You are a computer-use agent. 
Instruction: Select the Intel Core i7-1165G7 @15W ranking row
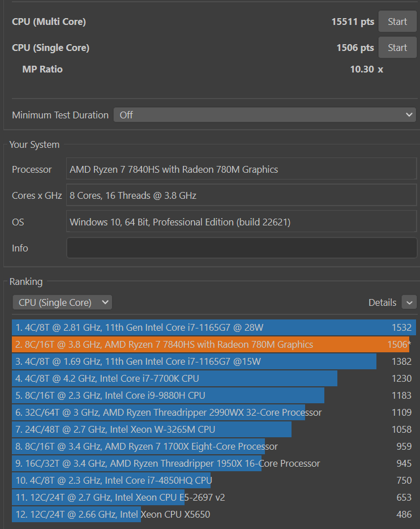[x=214, y=362]
